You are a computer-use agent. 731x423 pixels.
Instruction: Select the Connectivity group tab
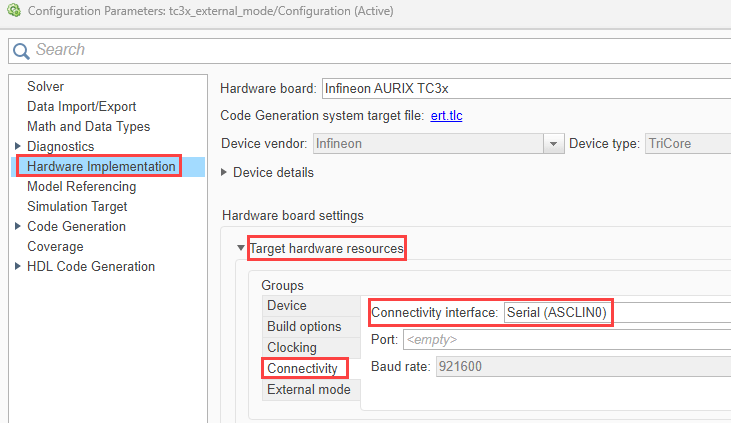(x=302, y=369)
